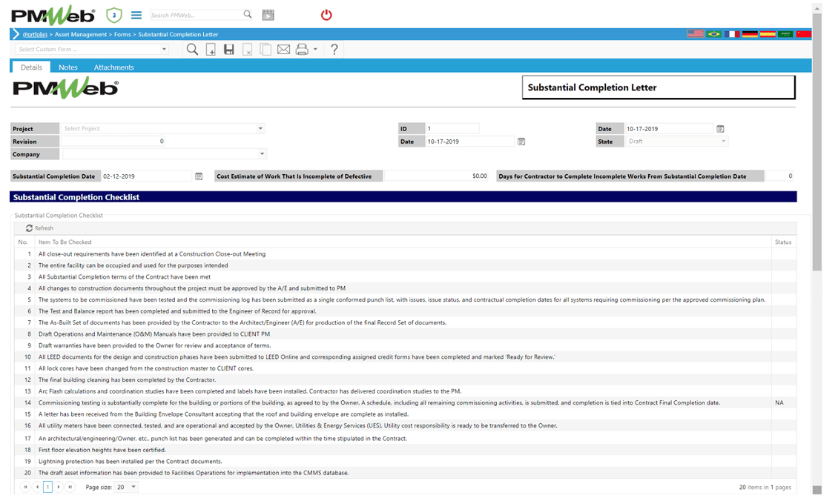Open calendar for header Date field
The height and width of the screenshot is (504, 838).
(x=720, y=129)
